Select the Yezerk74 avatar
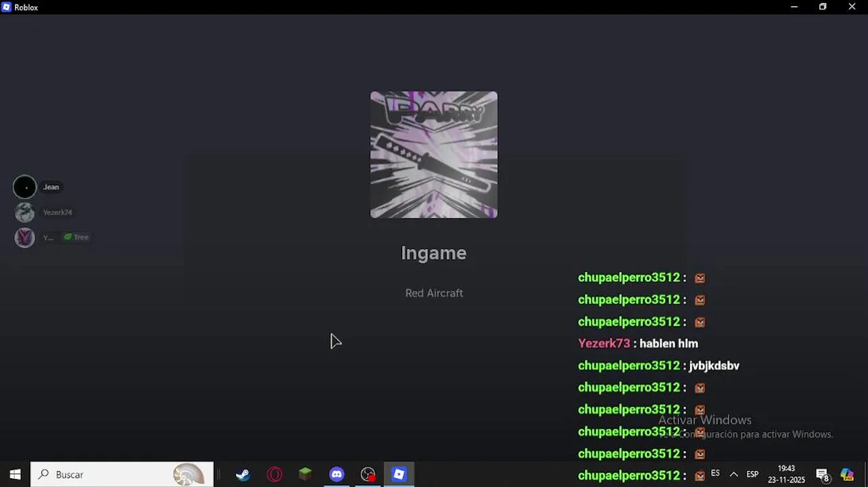Viewport: 868px width, 487px height. tap(25, 212)
